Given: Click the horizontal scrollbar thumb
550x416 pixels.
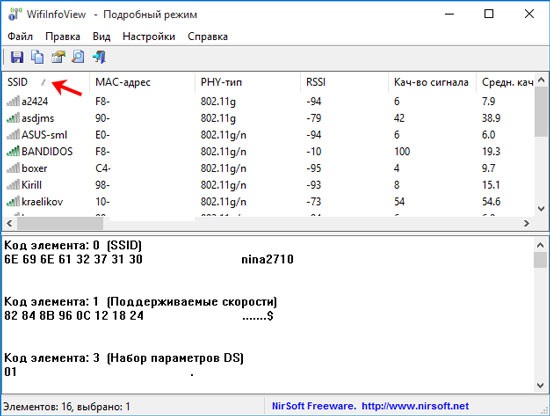Looking at the screenshot, I should (x=60, y=223).
